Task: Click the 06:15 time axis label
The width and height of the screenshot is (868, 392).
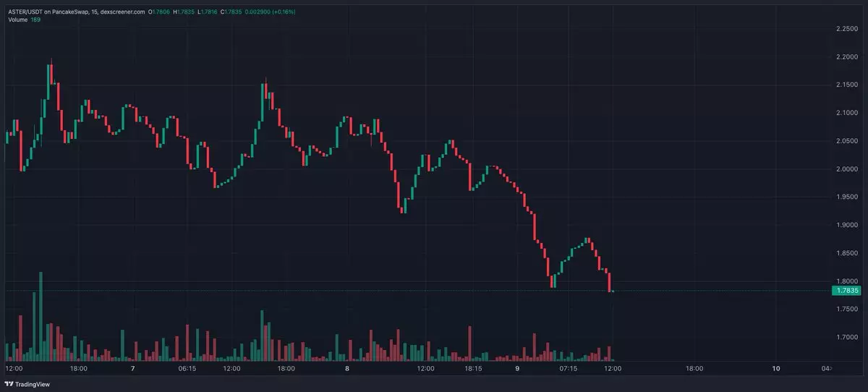Action: (x=187, y=368)
